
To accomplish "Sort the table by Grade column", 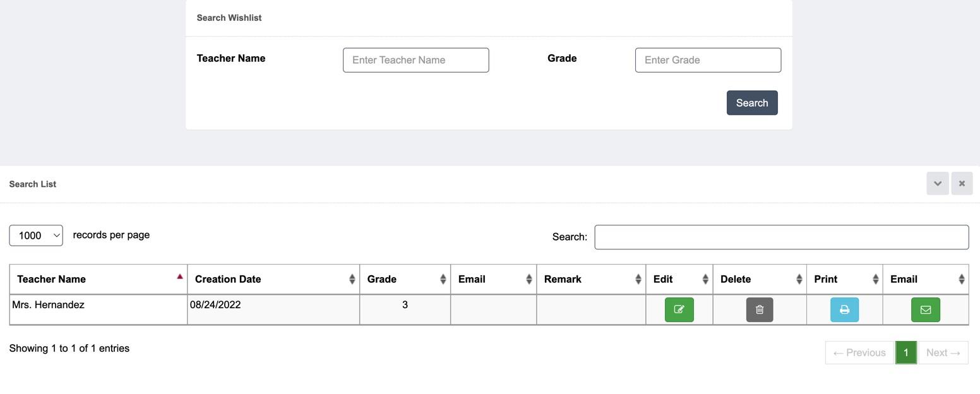I will click(405, 279).
